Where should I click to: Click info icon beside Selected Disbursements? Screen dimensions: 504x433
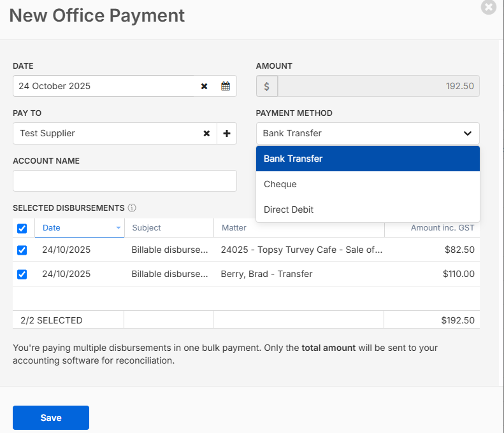[x=132, y=208]
